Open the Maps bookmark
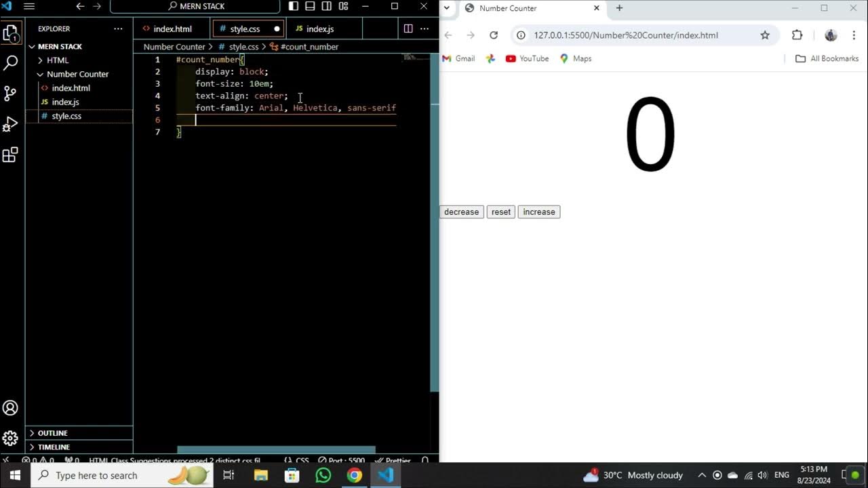The height and width of the screenshot is (488, 868). pyautogui.click(x=575, y=59)
